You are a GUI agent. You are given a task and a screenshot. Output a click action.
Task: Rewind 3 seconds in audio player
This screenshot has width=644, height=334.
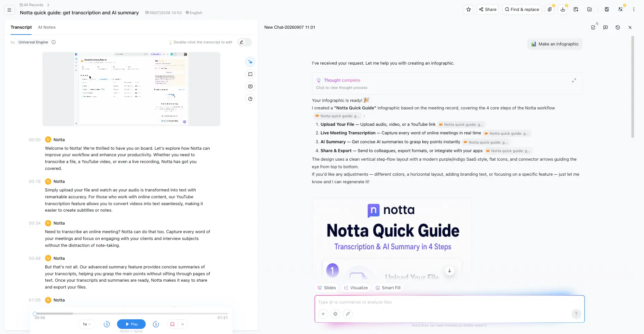point(107,324)
